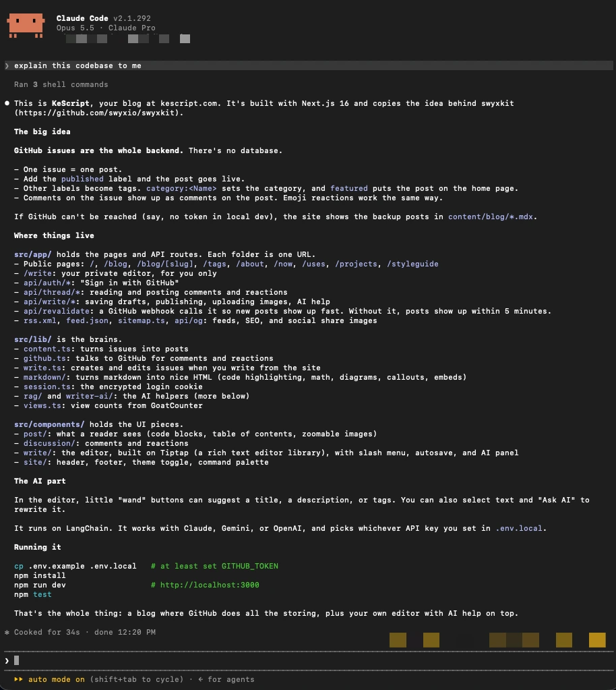Viewport: 616px width, 690px height.
Task: Click the sitemap.ts file name
Action: click(142, 320)
